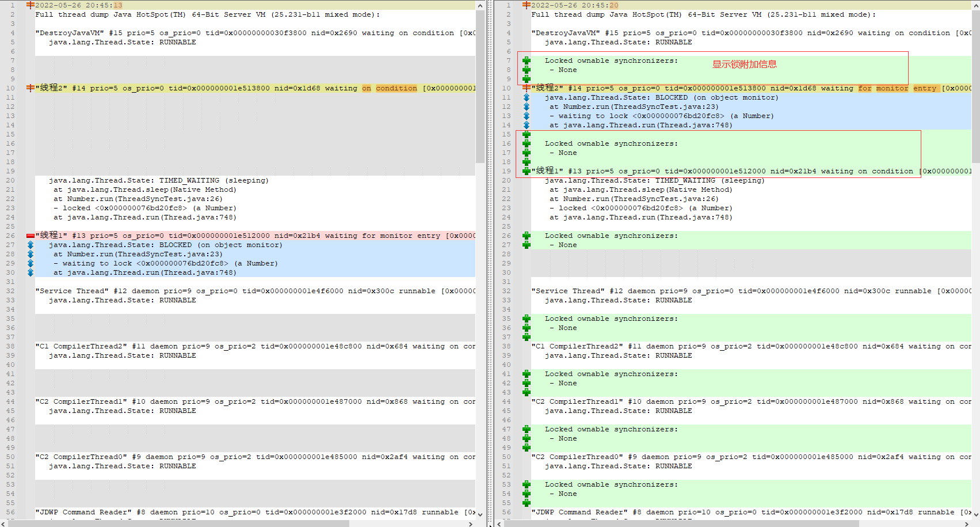This screenshot has width=980, height=527.
Task: Click the right pane horizontal scrollbar right arrow
Action: pyautogui.click(x=967, y=524)
